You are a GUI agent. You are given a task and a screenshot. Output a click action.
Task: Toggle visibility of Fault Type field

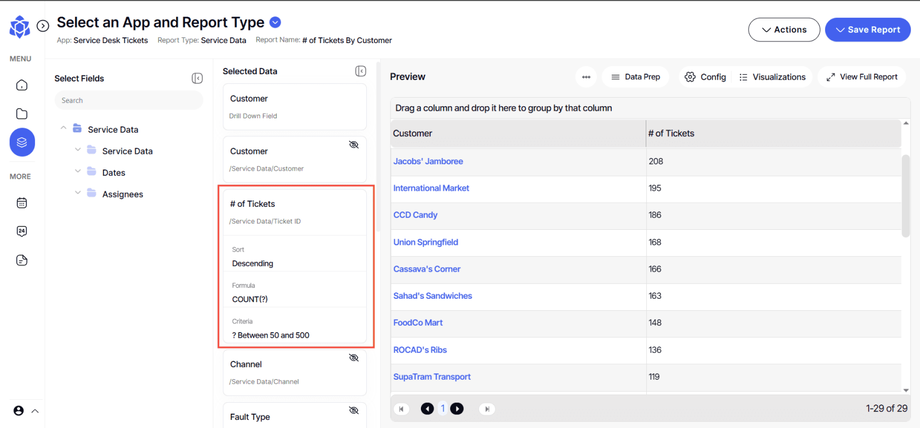click(x=353, y=410)
